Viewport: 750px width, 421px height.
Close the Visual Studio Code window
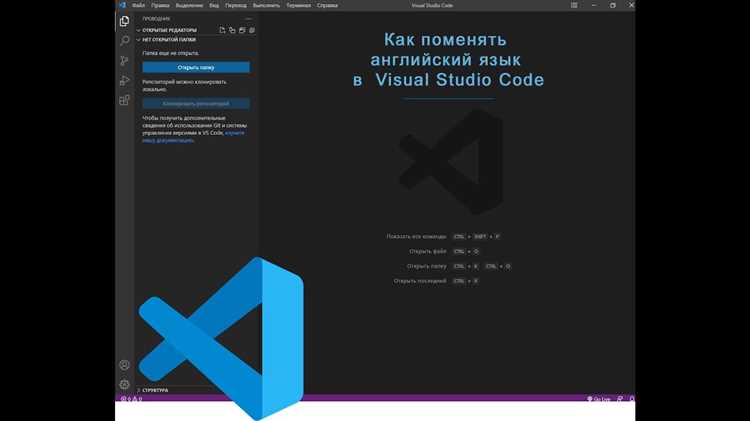pyautogui.click(x=631, y=5)
